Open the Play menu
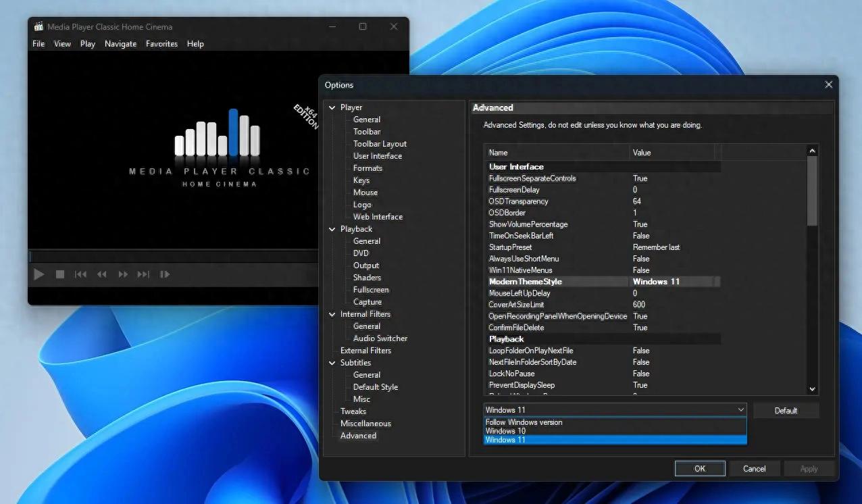Screen dimensions: 862x504 [x=88, y=44]
